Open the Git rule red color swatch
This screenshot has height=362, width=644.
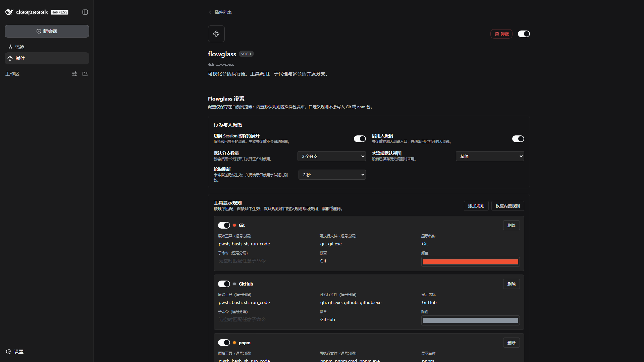(471, 262)
